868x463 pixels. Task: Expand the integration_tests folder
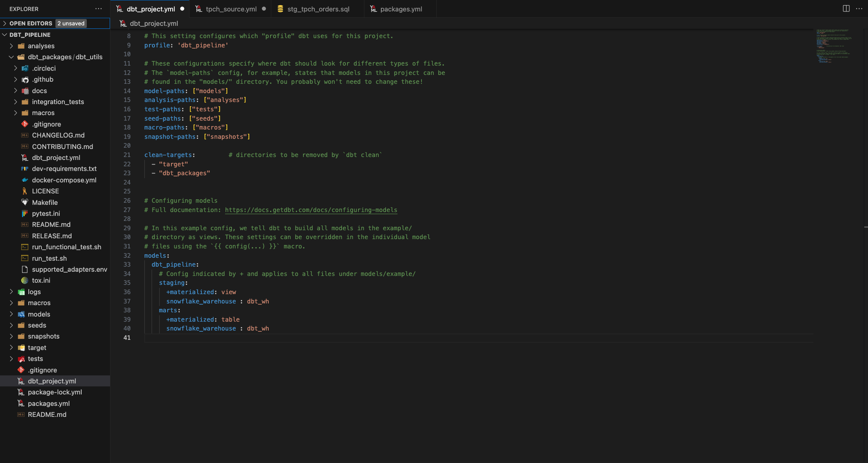[16, 102]
